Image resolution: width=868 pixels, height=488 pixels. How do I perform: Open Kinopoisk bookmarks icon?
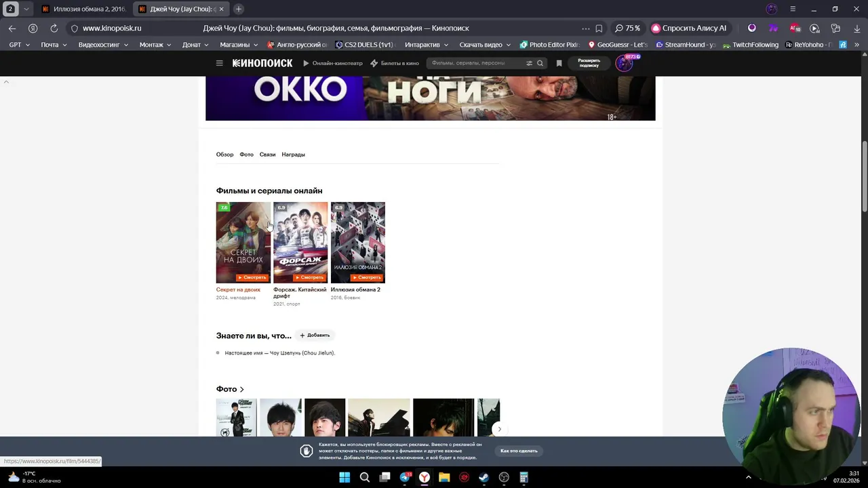coord(559,63)
